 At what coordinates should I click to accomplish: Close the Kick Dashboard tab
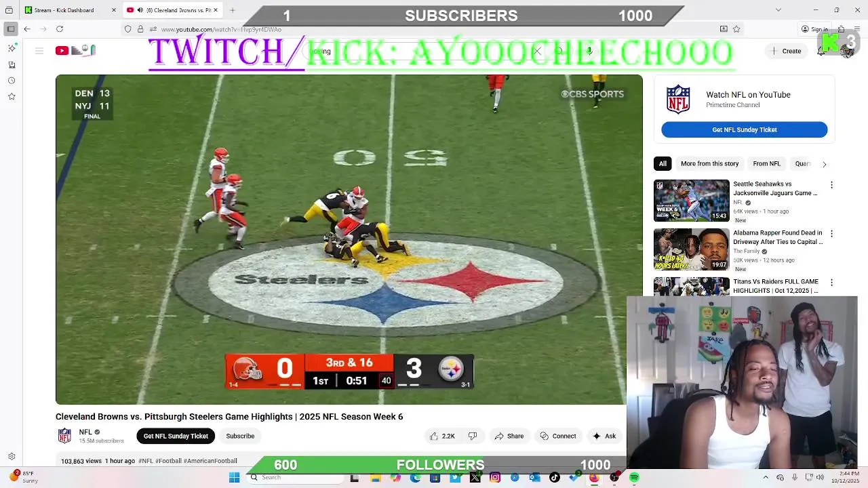113,10
